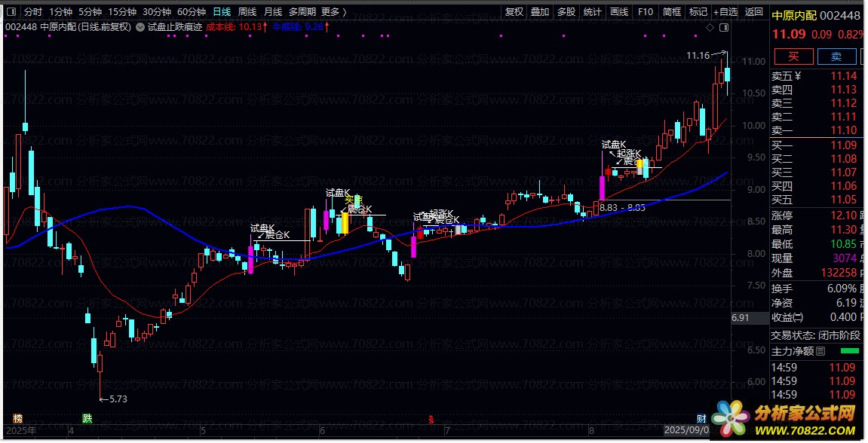Click the stock title 002448 中原内配(日线.前复权)
868x443 pixels.
pyautogui.click(x=68, y=26)
